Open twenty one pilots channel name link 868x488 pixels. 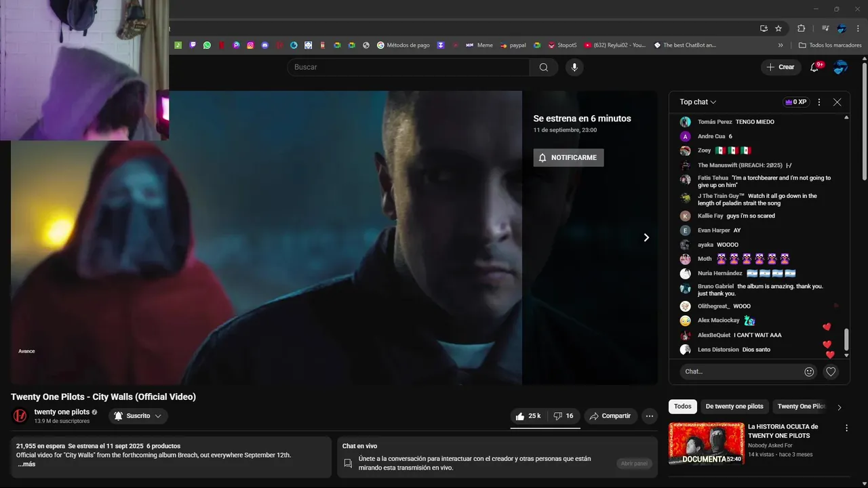pyautogui.click(x=62, y=412)
